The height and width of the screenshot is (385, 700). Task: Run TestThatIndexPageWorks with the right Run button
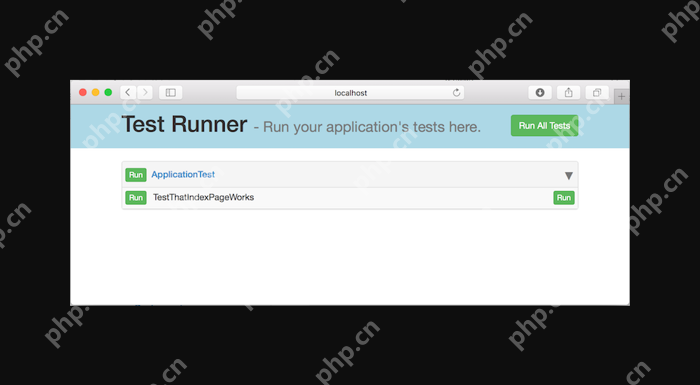click(x=564, y=197)
